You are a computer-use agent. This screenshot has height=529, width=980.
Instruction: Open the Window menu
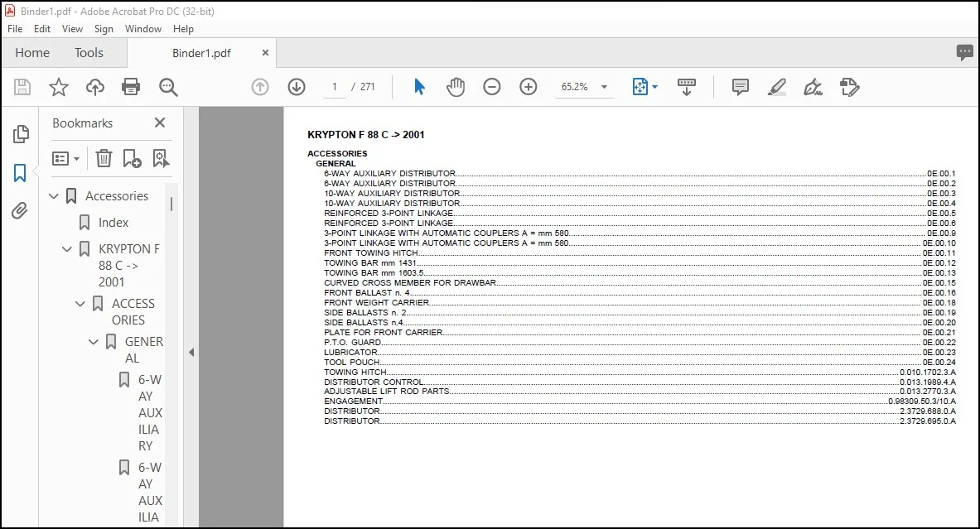[143, 29]
